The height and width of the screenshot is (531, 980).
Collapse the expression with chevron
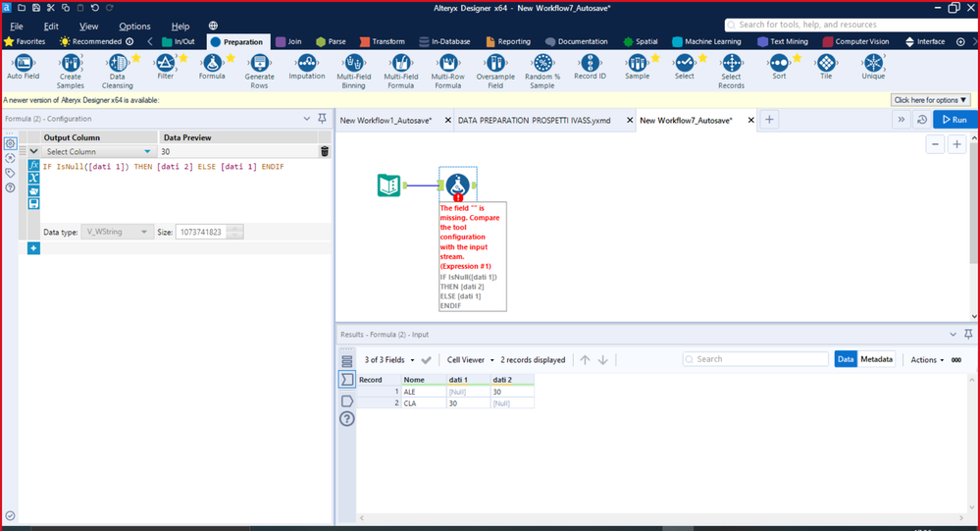pyautogui.click(x=33, y=151)
